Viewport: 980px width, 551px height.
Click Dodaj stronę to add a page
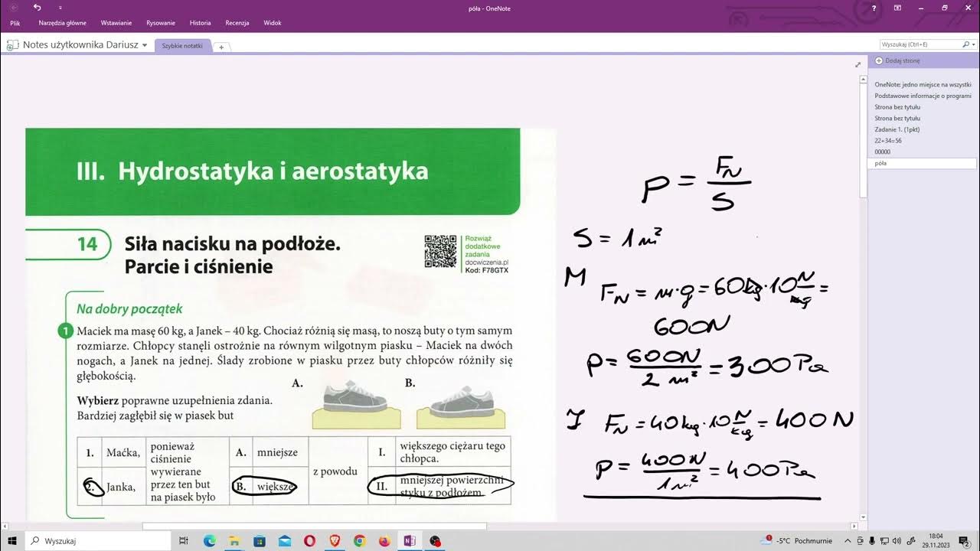pyautogui.click(x=897, y=60)
